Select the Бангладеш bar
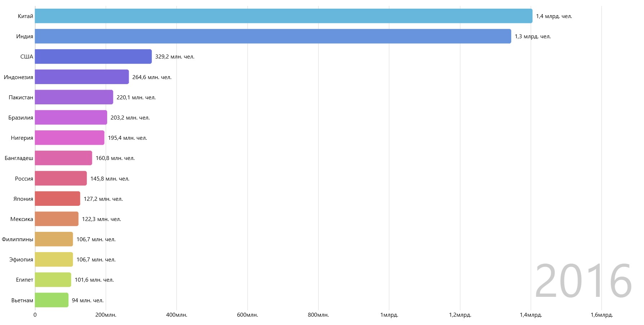The image size is (644, 325). [x=63, y=158]
